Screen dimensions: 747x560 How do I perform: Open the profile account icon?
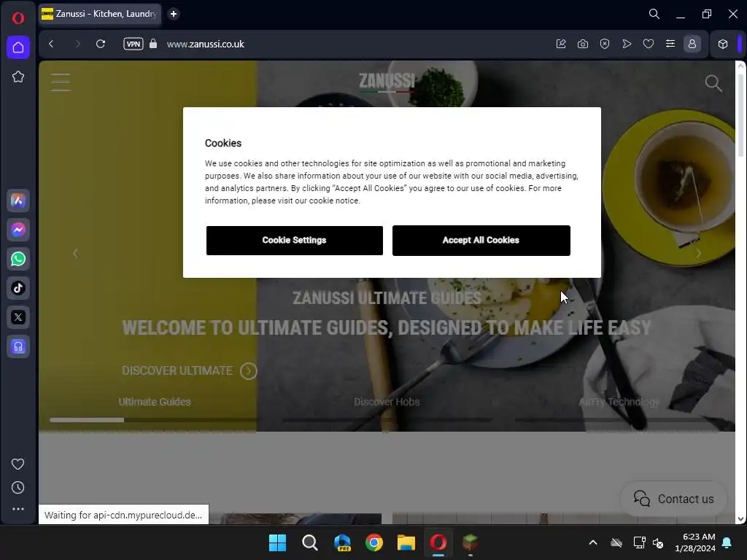coord(692,44)
